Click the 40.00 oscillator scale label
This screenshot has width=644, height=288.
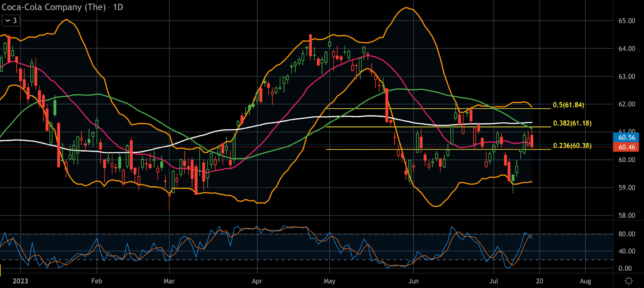tap(627, 251)
